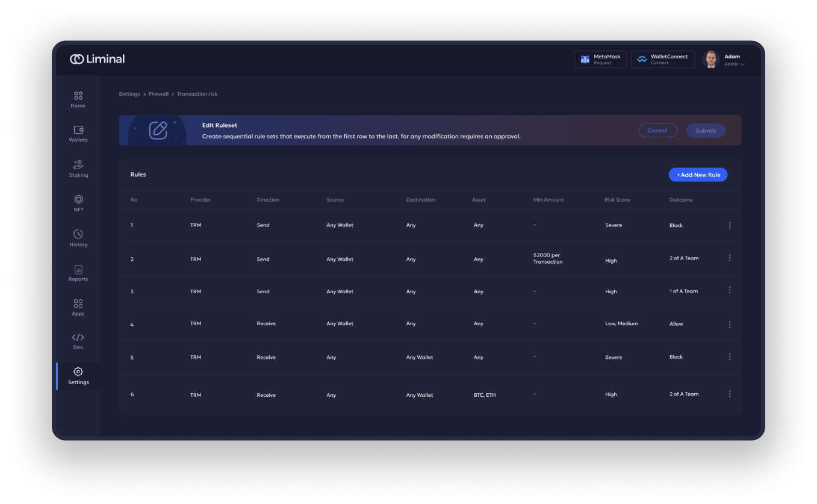Open Apps grid icon in sidebar
Image resolution: width=817 pixels, height=504 pixels.
[x=78, y=303]
